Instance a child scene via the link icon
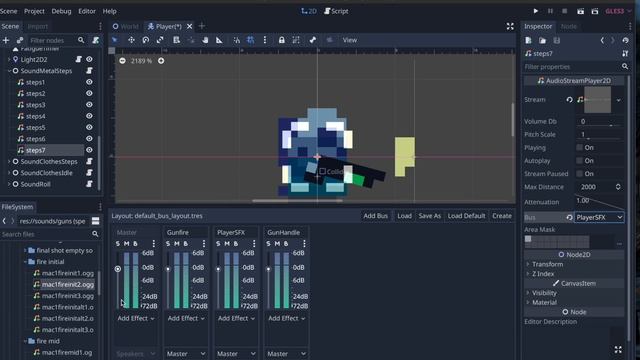Screen dimensions: 640x360 pos(20,40)
